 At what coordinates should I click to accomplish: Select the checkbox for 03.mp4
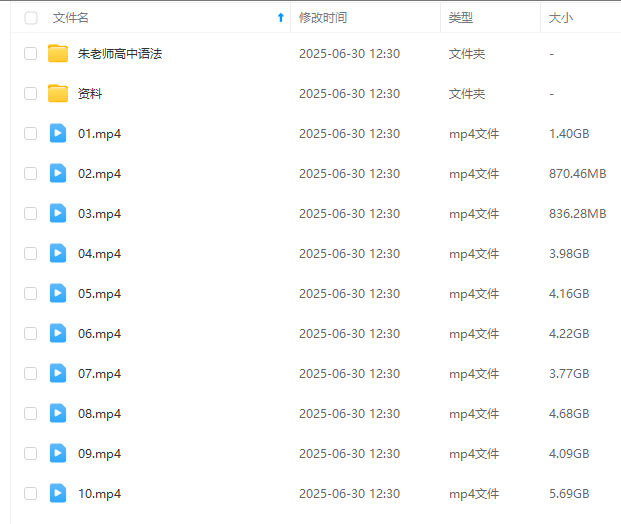click(x=30, y=213)
